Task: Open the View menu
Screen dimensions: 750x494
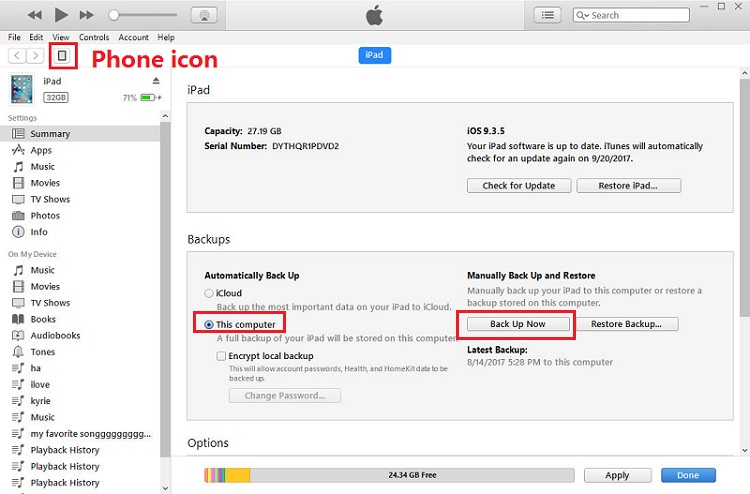Action: [61, 37]
